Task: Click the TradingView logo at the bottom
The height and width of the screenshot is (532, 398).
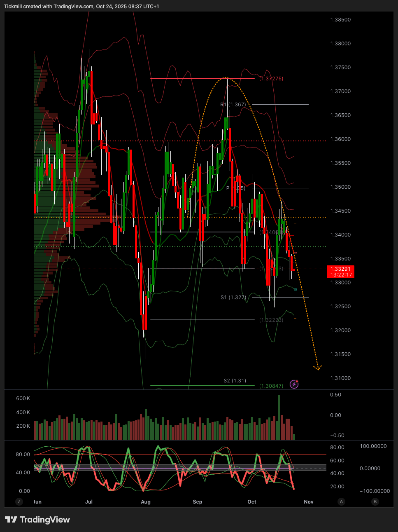Action: (x=37, y=520)
